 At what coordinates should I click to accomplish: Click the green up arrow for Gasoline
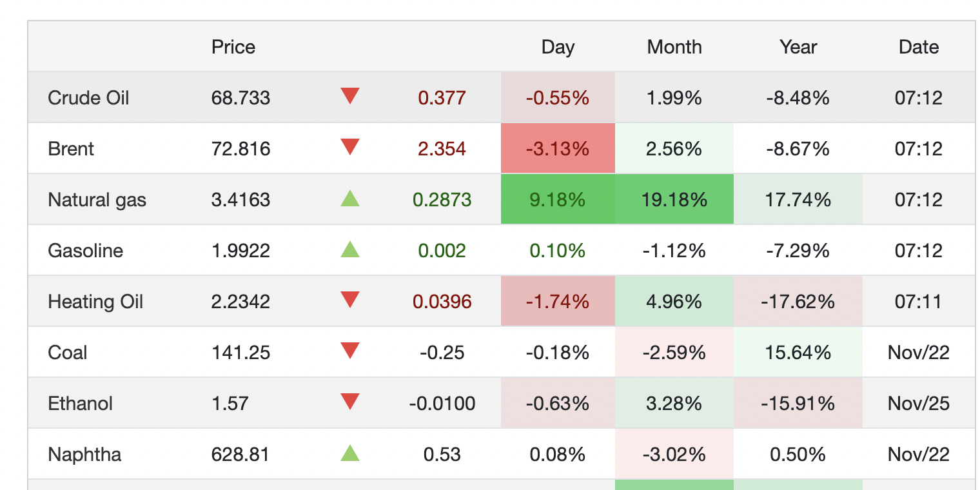[350, 249]
